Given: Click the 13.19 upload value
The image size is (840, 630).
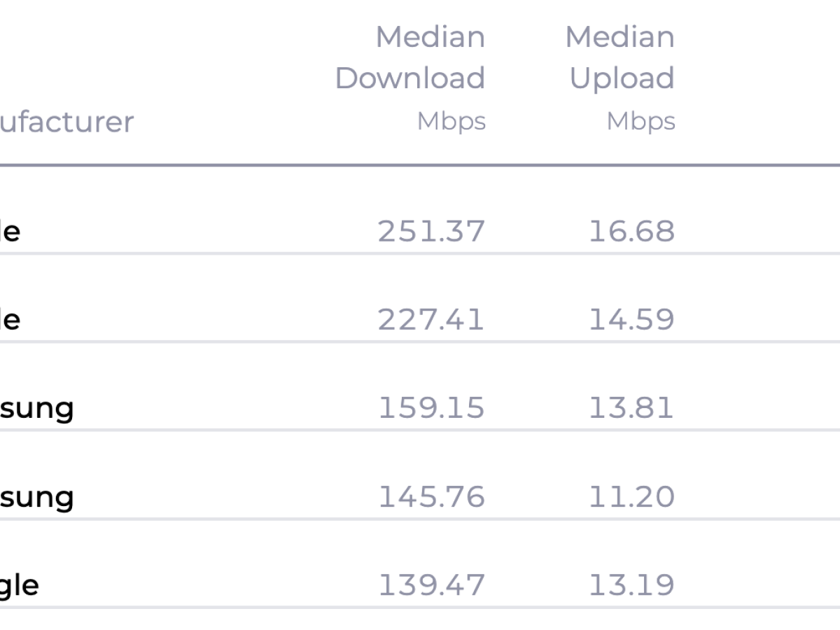Looking at the screenshot, I should click(631, 584).
